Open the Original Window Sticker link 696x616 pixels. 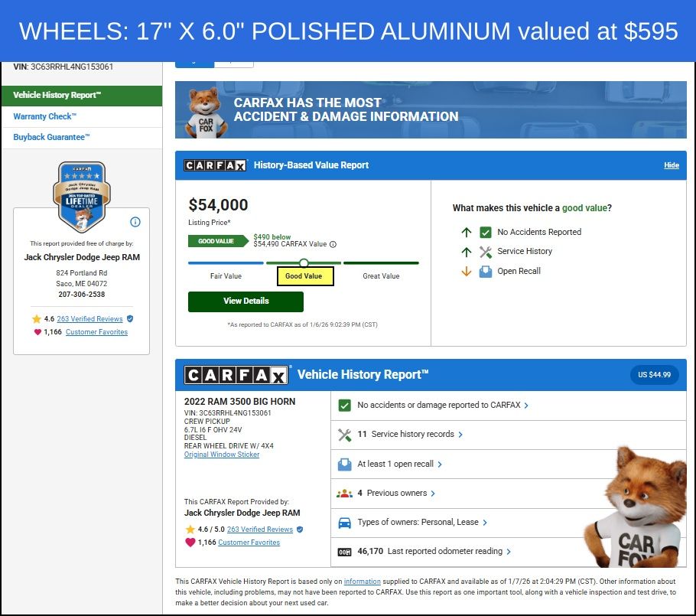222,455
